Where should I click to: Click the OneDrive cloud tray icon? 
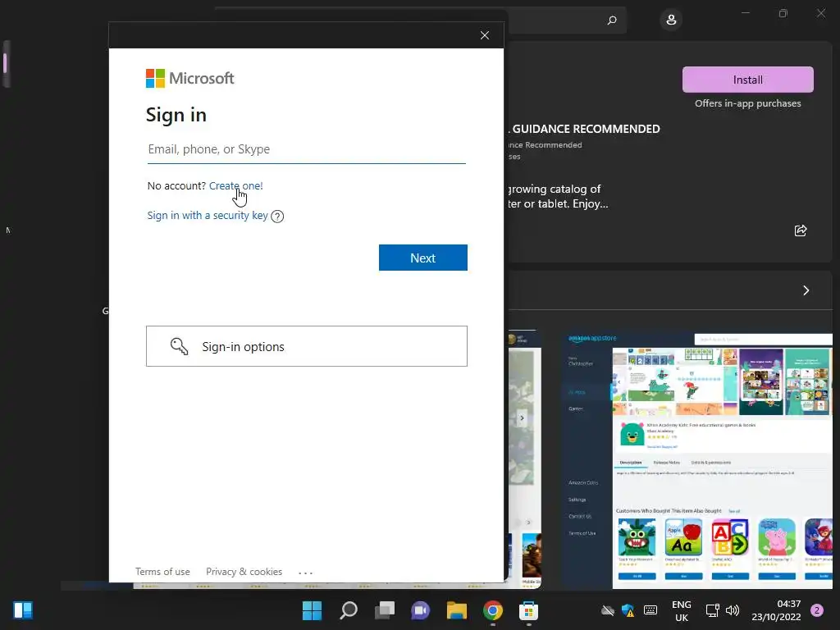pos(608,610)
